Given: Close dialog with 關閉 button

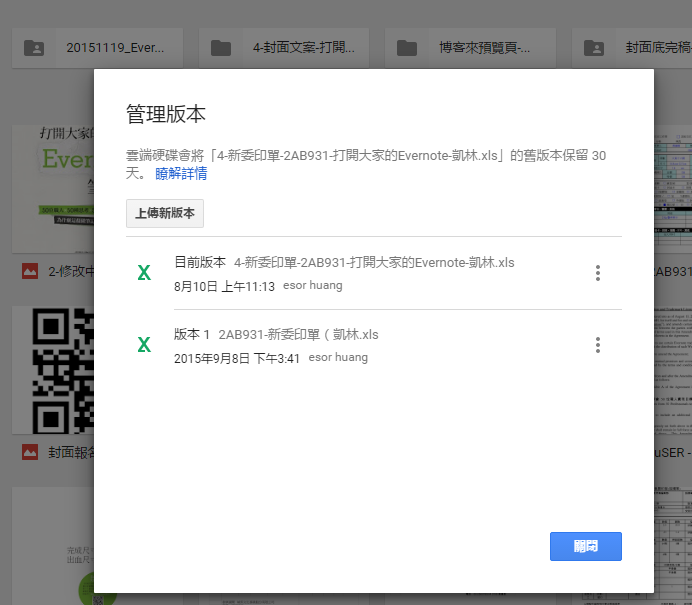Looking at the screenshot, I should click(586, 546).
